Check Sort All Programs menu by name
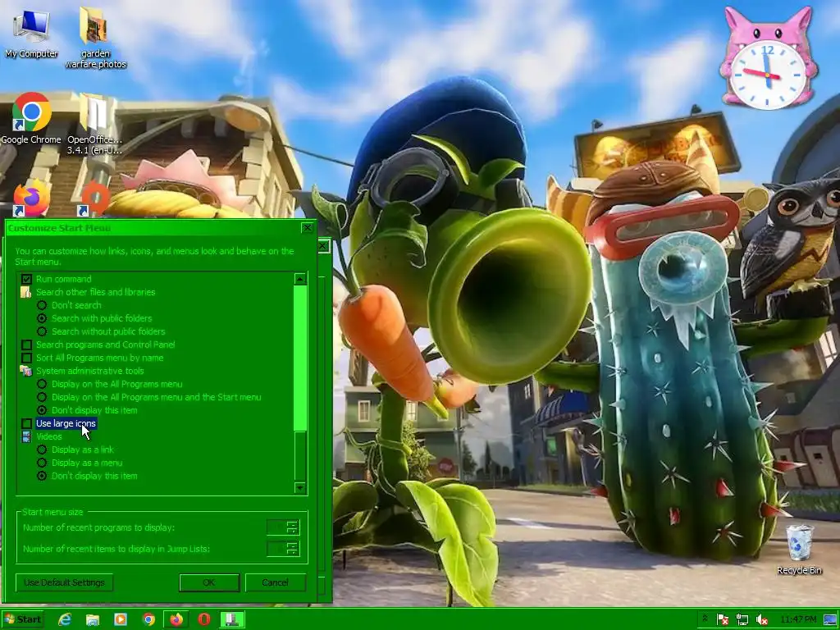 point(26,358)
